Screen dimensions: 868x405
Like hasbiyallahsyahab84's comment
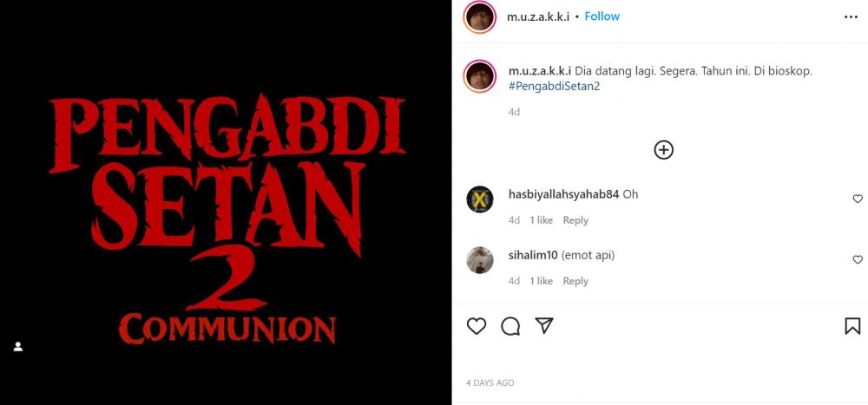(x=858, y=199)
